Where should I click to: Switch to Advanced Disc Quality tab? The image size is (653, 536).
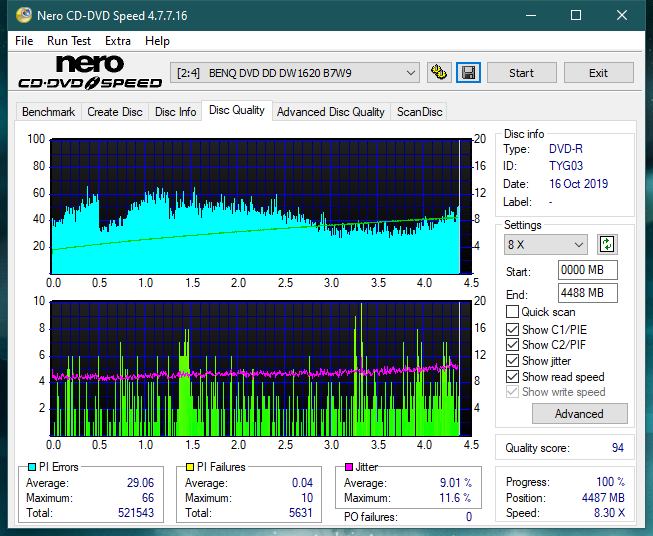[x=331, y=112]
